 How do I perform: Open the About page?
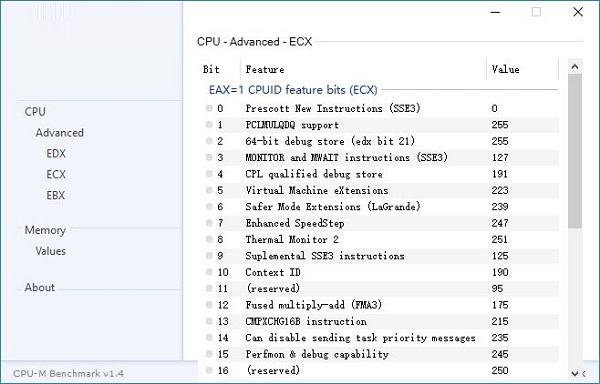coord(39,287)
